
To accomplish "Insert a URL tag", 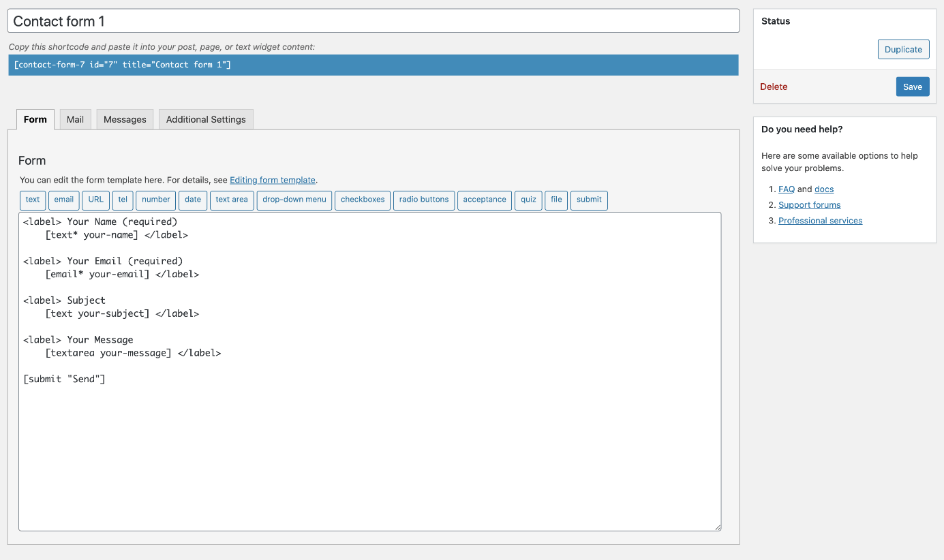I will click(x=96, y=200).
